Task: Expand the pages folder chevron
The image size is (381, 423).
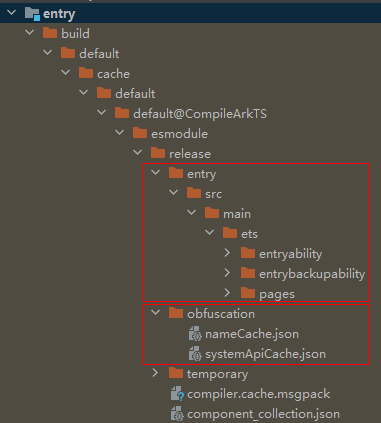Action: coord(227,293)
